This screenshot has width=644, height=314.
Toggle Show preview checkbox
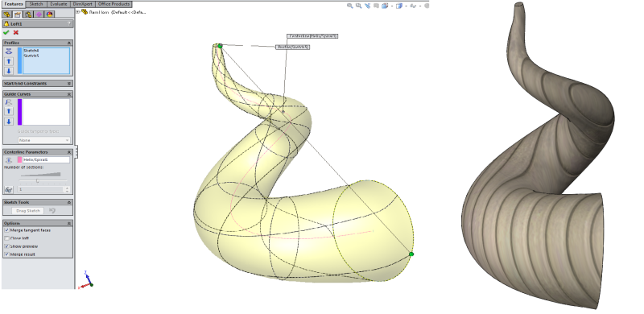pyautogui.click(x=6, y=246)
